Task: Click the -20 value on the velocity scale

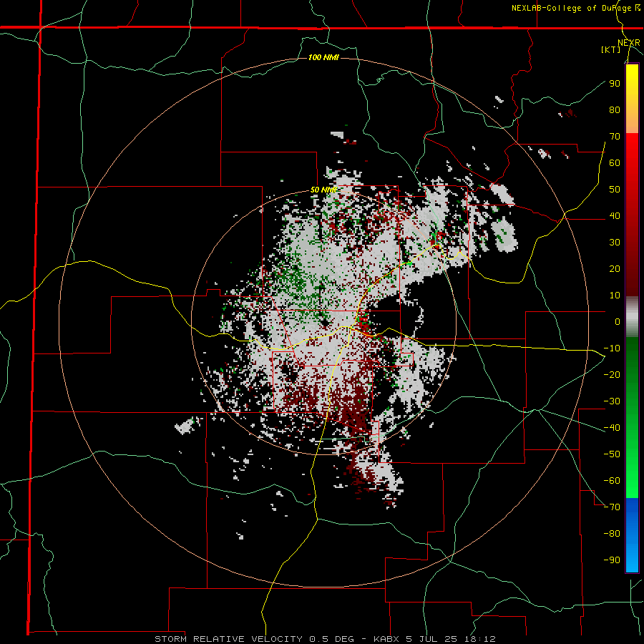Action: (612, 375)
